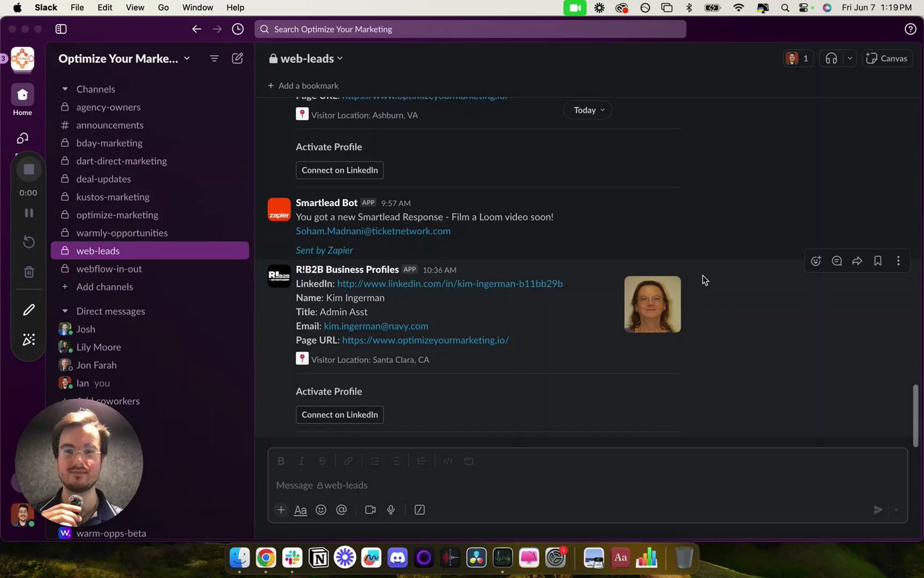This screenshot has height=578, width=924.
Task: Click the Search Optimize Your Marketing field
Action: pos(470,29)
